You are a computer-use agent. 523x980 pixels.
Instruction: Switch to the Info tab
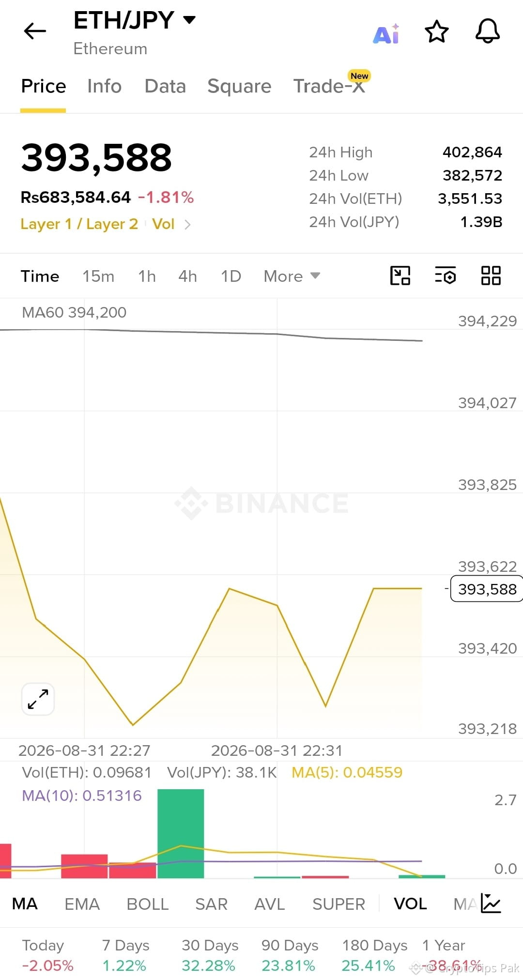(104, 86)
